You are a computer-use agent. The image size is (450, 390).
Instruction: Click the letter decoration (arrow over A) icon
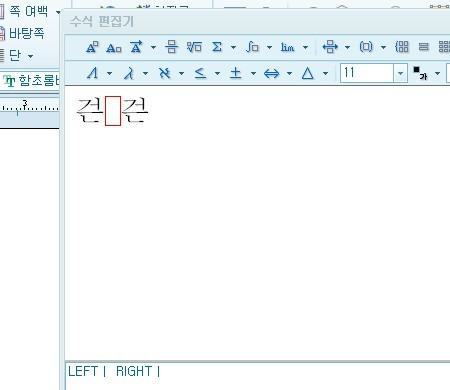coord(136,47)
